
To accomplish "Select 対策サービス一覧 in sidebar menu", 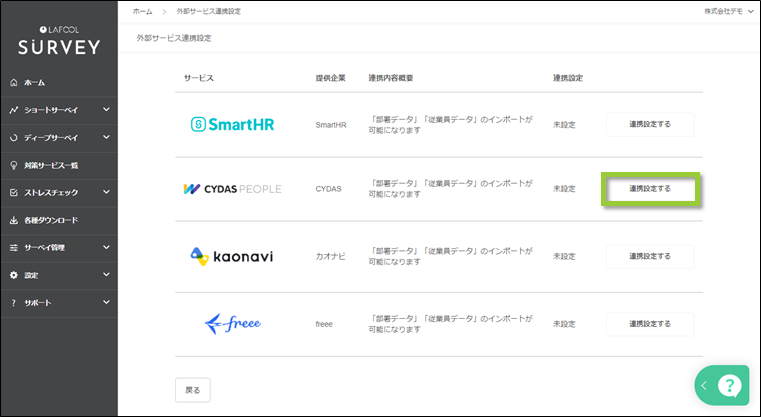I will point(51,165).
